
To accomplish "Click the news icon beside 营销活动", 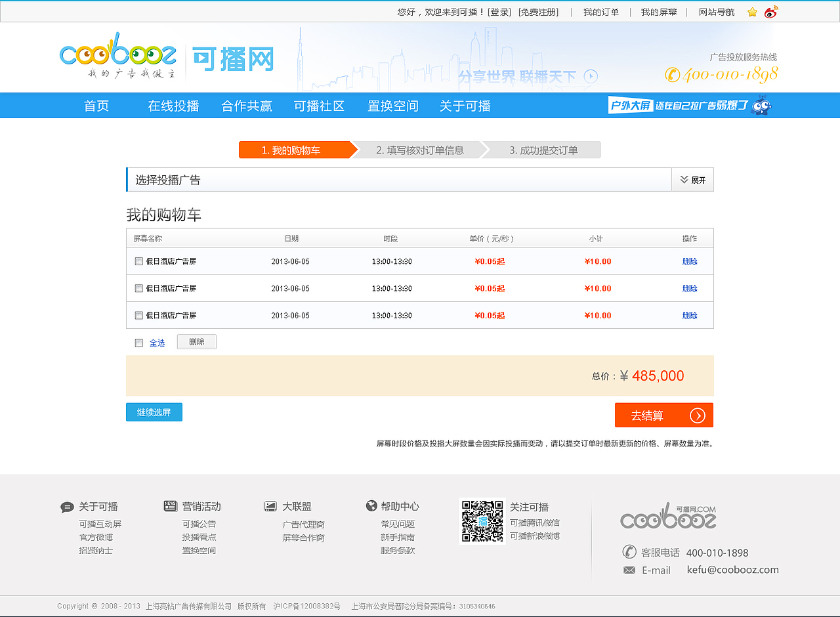I will (170, 506).
